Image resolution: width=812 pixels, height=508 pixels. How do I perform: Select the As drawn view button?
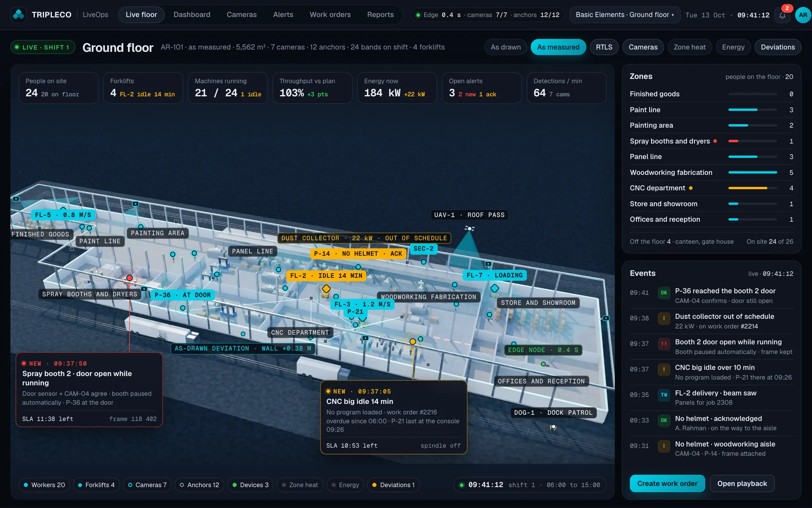pos(506,47)
